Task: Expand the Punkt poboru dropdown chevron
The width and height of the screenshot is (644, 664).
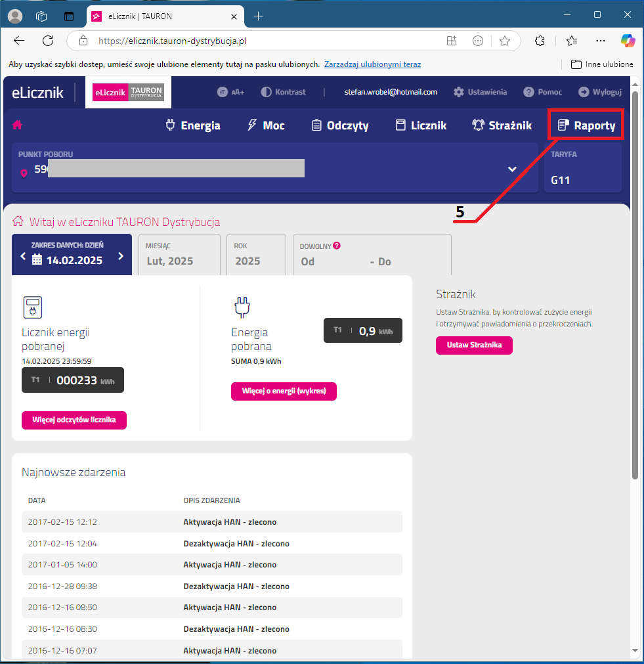Action: [512, 169]
